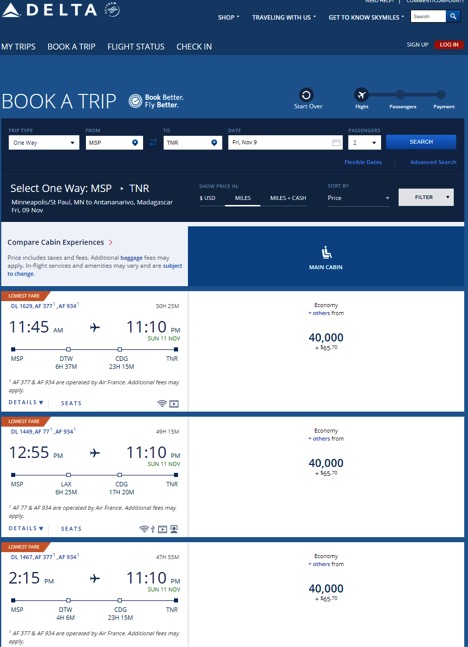Click the FROM field location pin icon

click(135, 143)
